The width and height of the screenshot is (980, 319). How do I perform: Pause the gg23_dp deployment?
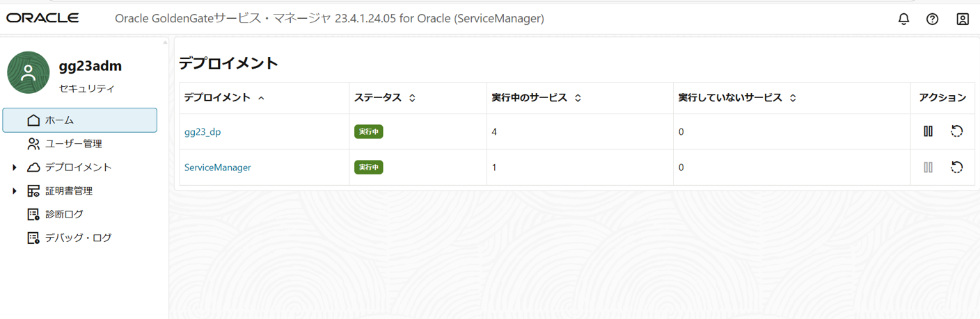pyautogui.click(x=928, y=131)
